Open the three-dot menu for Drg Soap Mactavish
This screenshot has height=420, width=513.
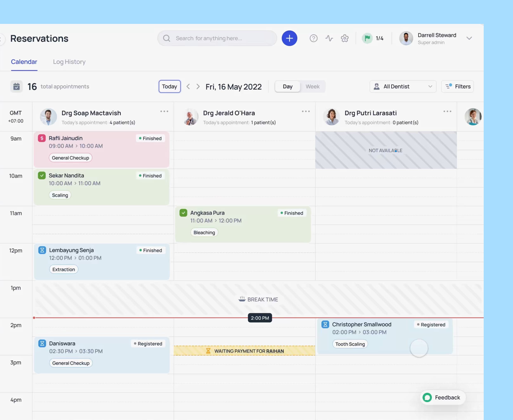164,111
